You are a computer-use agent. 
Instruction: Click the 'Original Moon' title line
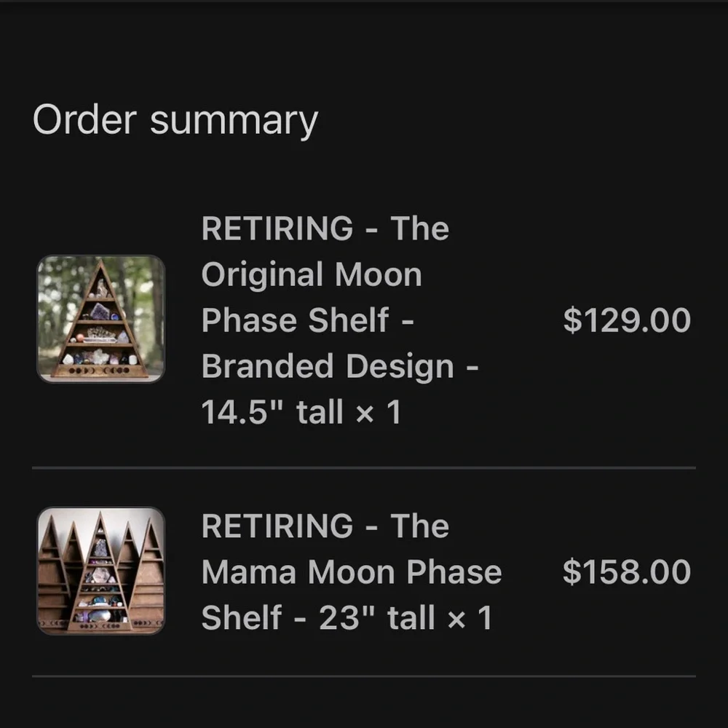point(312,274)
